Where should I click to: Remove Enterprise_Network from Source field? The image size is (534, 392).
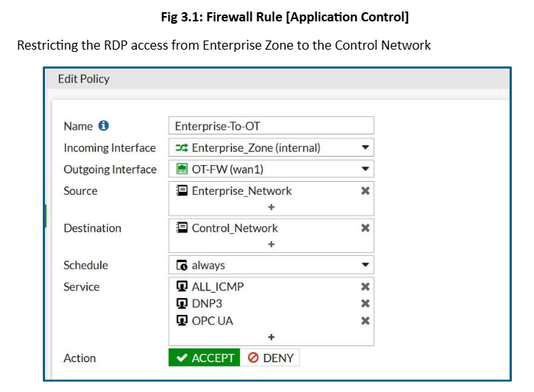(365, 191)
